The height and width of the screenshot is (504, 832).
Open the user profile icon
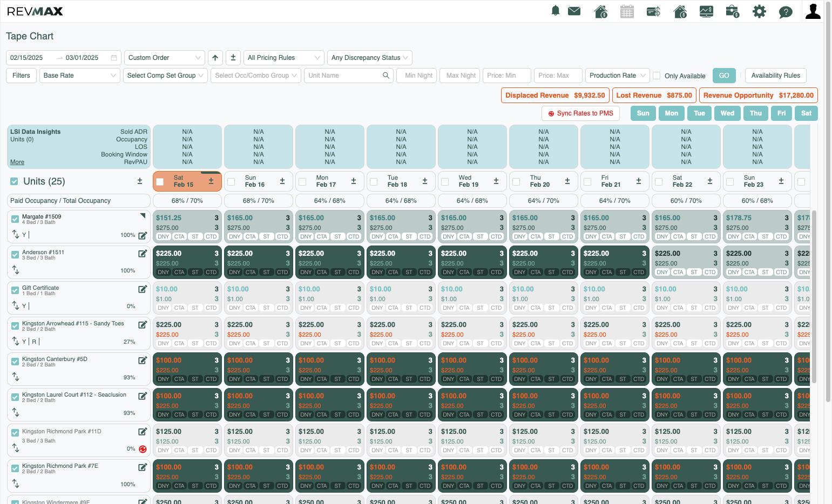pos(813,11)
